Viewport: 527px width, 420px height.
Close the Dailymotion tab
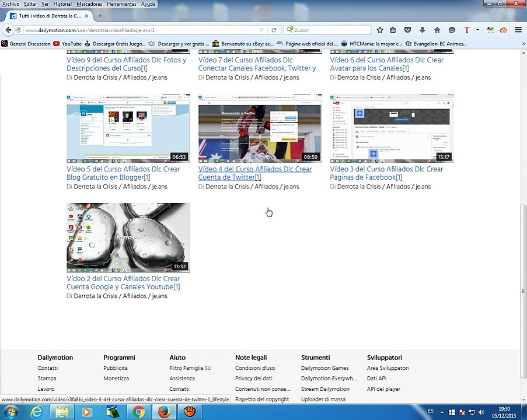coord(86,16)
